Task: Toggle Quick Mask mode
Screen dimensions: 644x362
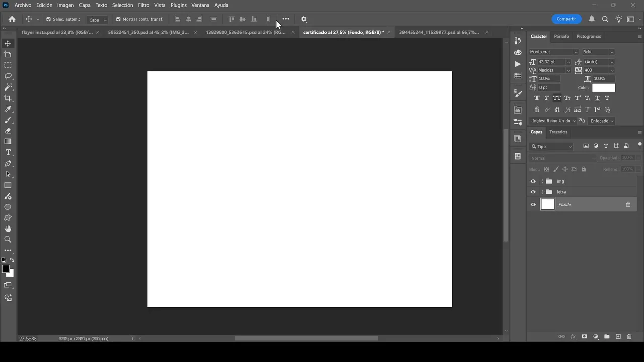Action: (x=8, y=285)
